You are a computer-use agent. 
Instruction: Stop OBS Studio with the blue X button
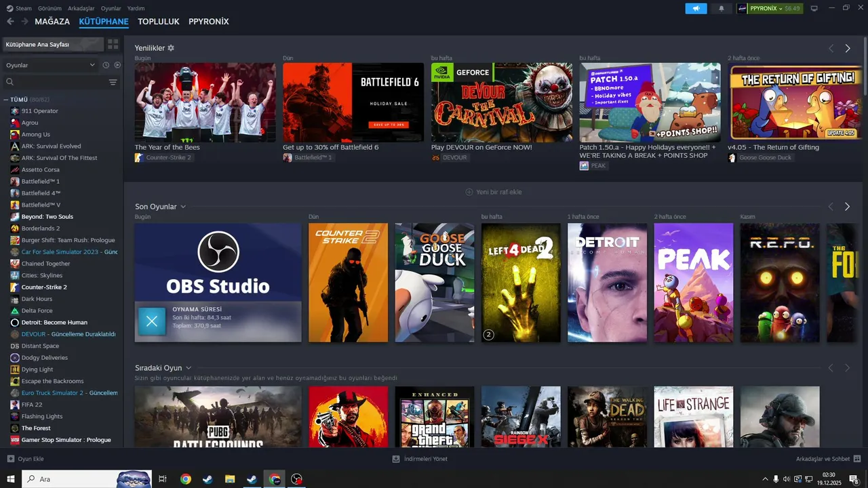[x=152, y=321]
